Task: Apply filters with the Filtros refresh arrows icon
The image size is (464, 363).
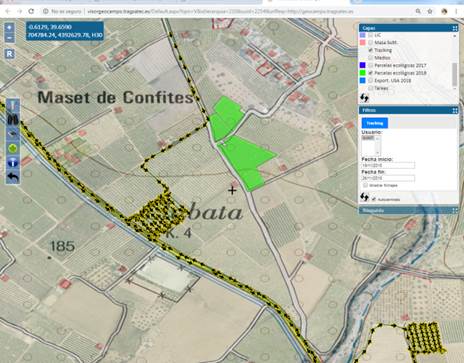Action: [364, 197]
